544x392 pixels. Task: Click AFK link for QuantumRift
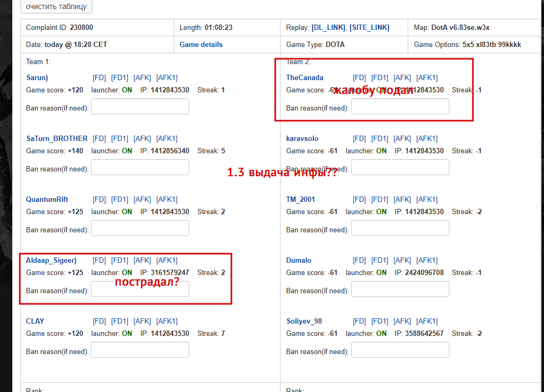[x=142, y=200]
